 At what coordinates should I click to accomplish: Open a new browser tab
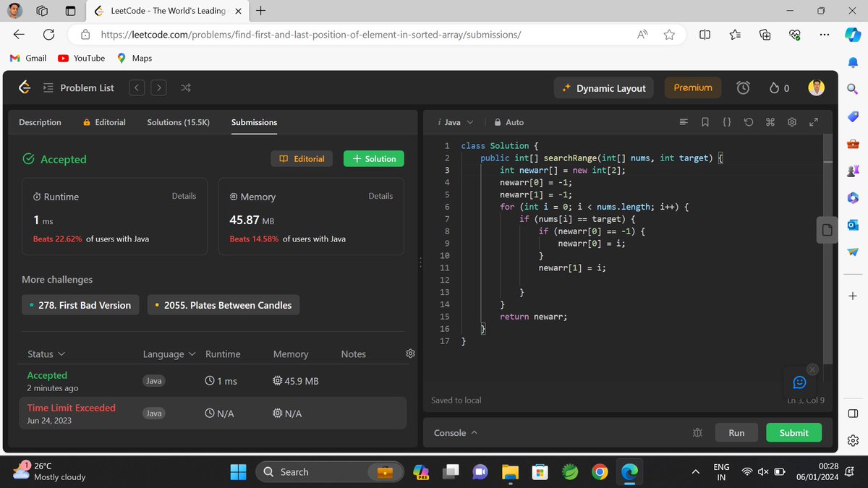click(260, 11)
